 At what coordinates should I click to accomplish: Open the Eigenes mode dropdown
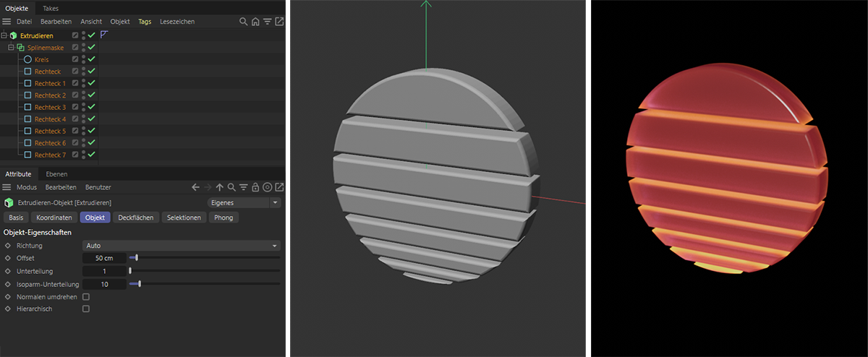244,203
